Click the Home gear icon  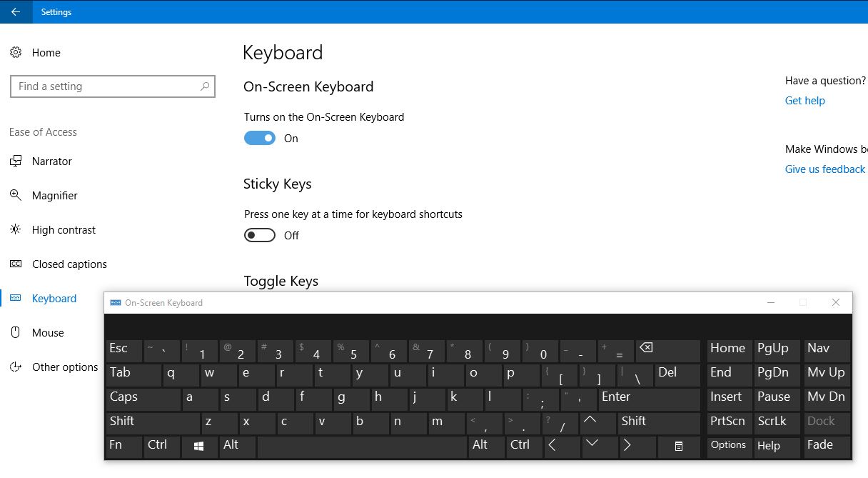coord(16,53)
